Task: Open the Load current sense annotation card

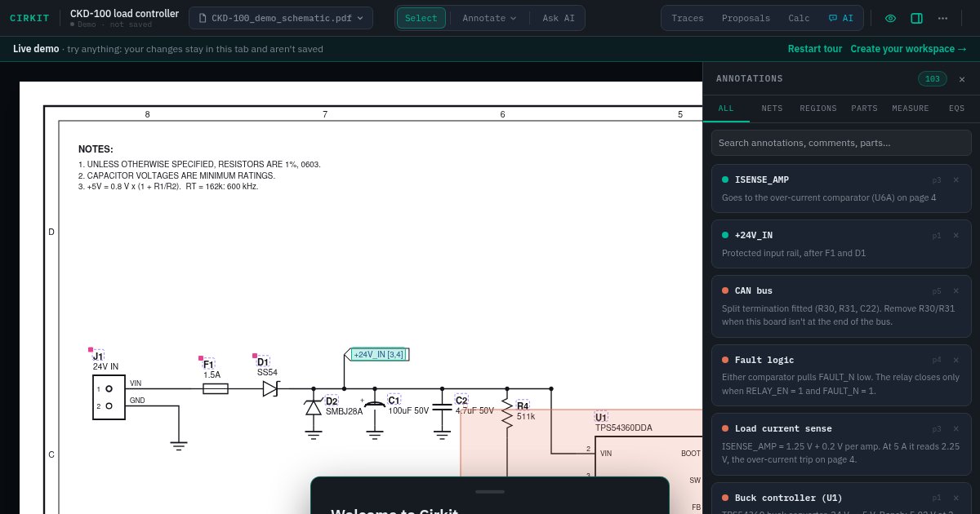Action: tap(841, 444)
